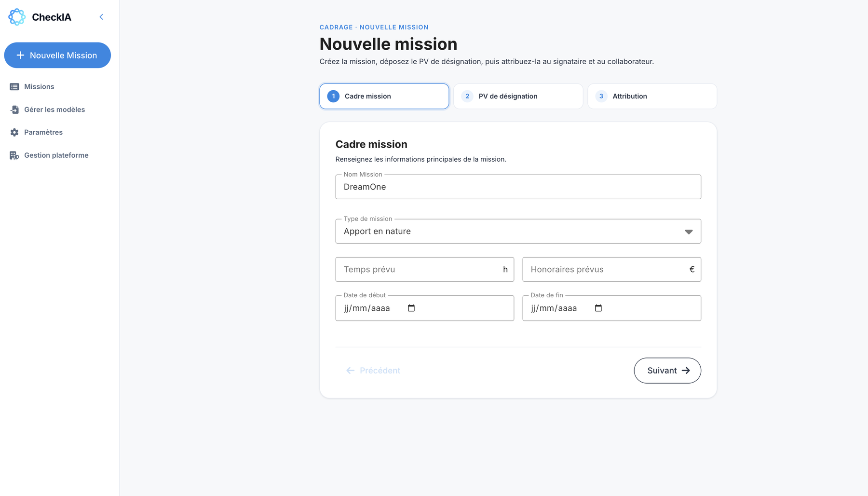Click the step 3 number badge
This screenshot has width=868, height=496.
(x=601, y=96)
